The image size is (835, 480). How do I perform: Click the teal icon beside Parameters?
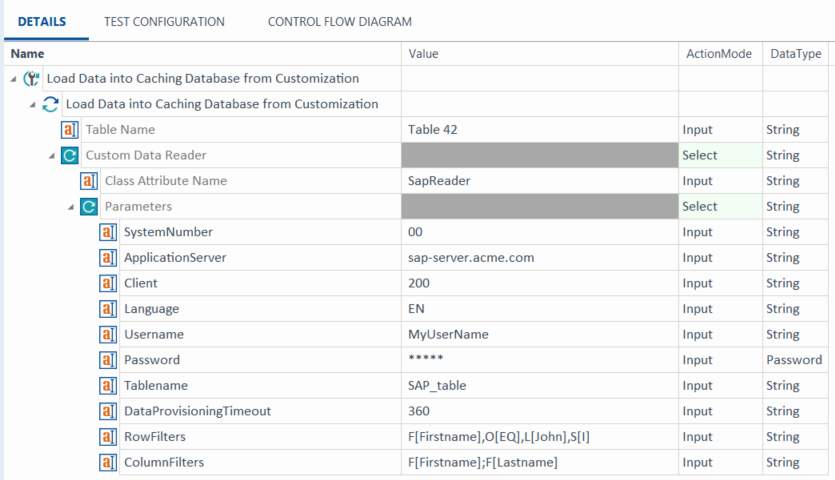pos(89,207)
